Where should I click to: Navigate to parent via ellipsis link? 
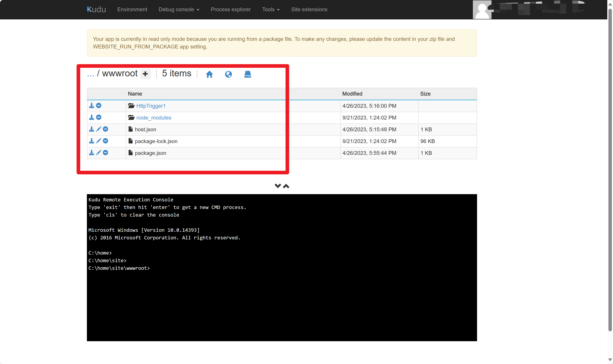tap(91, 74)
